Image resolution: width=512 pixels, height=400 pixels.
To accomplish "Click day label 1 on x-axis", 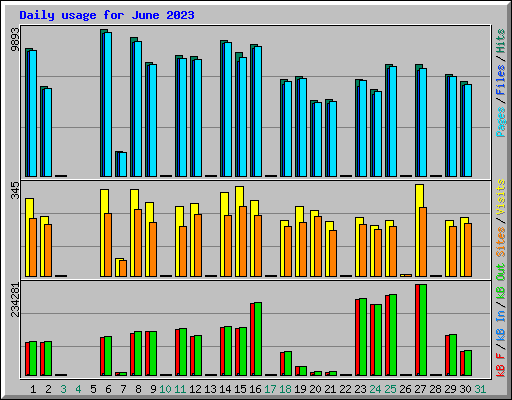I will tap(33, 389).
